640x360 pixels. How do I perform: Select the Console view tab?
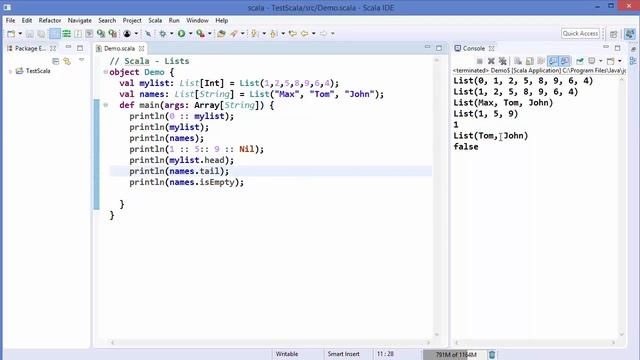[473, 49]
